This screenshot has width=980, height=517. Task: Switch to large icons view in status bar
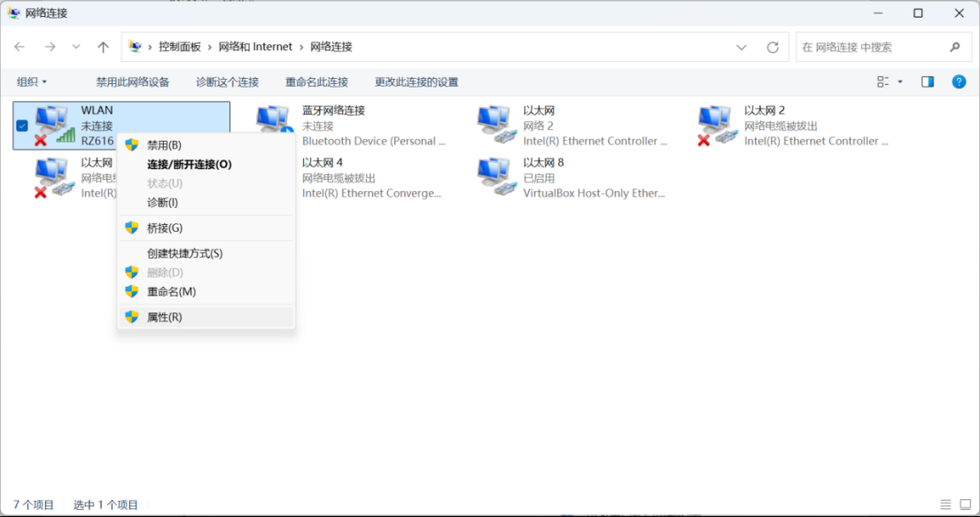click(x=966, y=505)
